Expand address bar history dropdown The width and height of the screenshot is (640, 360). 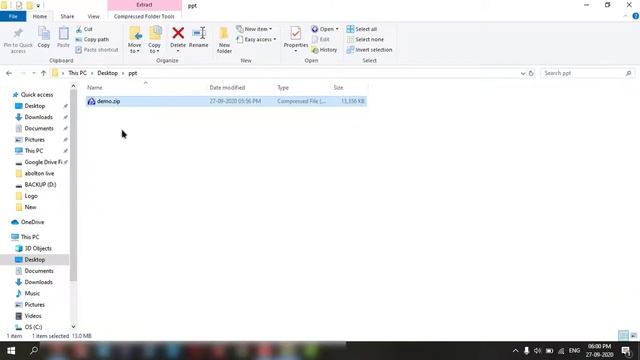523,73
